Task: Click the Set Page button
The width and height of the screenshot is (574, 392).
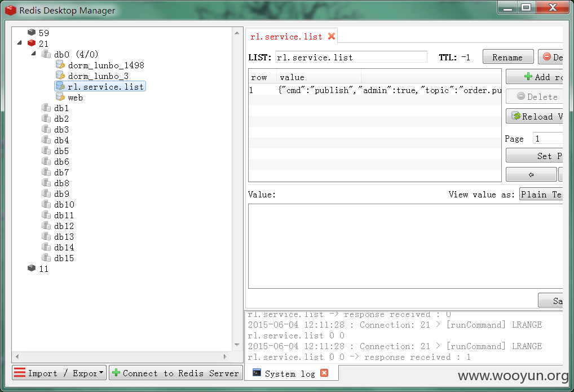Action: pyautogui.click(x=535, y=156)
